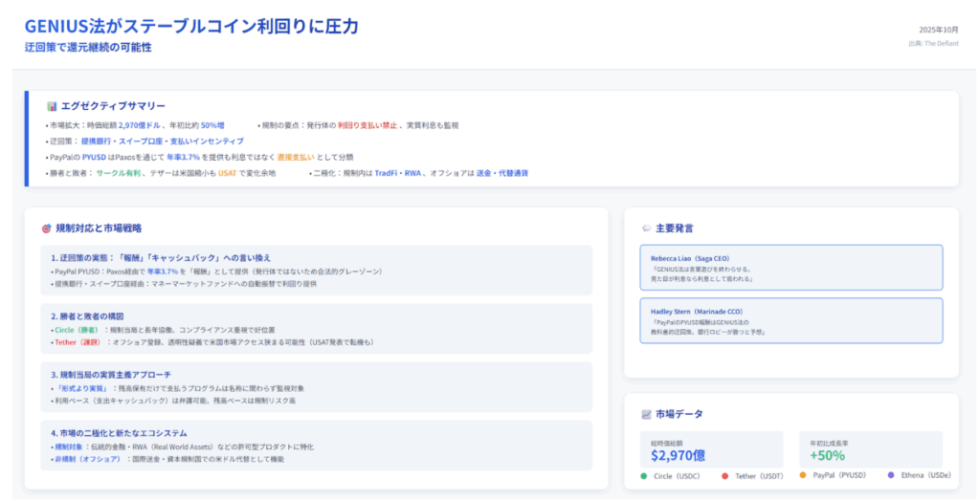Image resolution: width=980 pixels, height=501 pixels.
Task: Click the speech bubble icon beside 主要発言
Action: click(646, 229)
